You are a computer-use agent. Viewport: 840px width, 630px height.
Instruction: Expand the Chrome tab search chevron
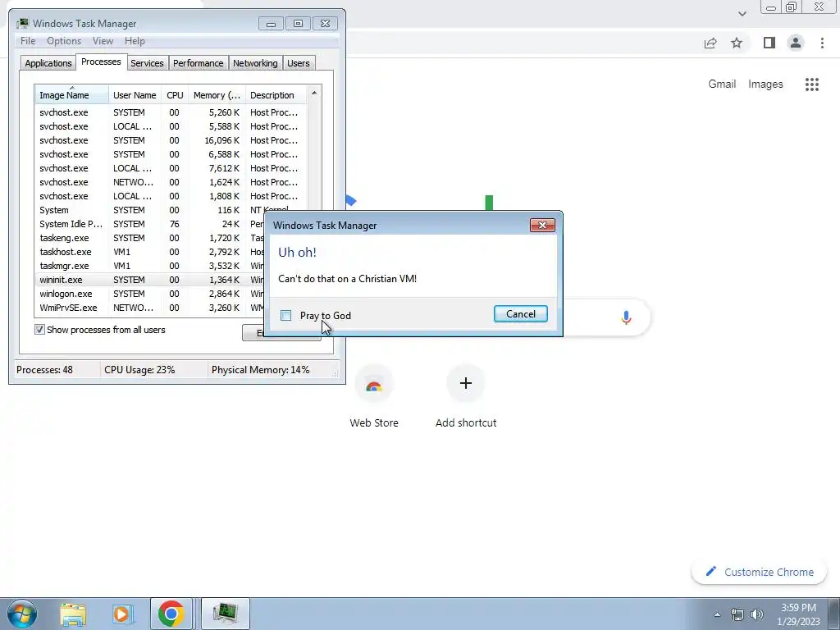click(x=742, y=14)
